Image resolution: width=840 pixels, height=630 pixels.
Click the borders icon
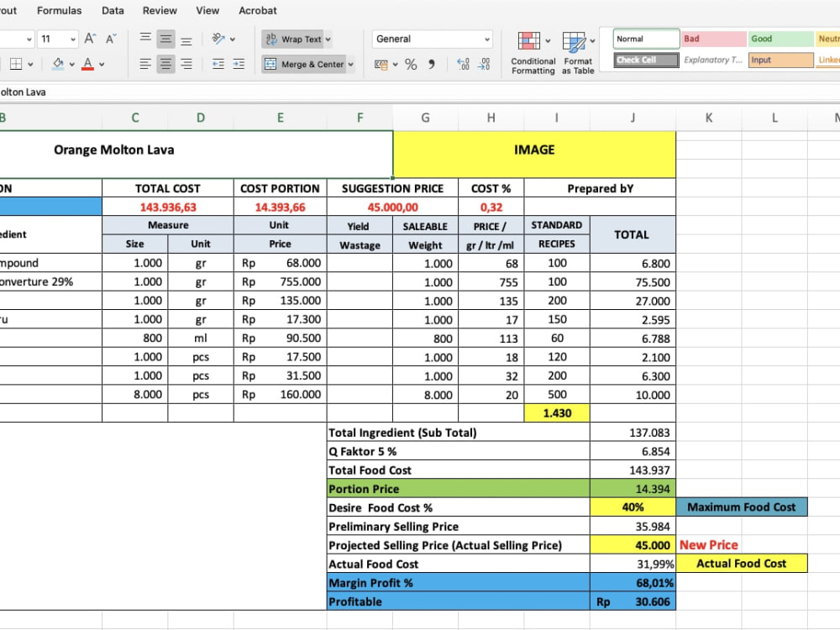[x=16, y=65]
